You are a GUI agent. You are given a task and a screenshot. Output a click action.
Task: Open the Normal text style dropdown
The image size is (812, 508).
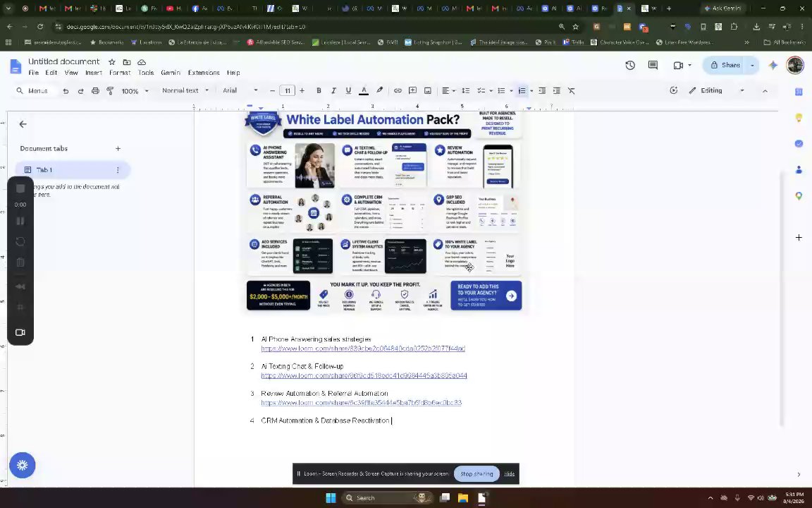pos(185,91)
